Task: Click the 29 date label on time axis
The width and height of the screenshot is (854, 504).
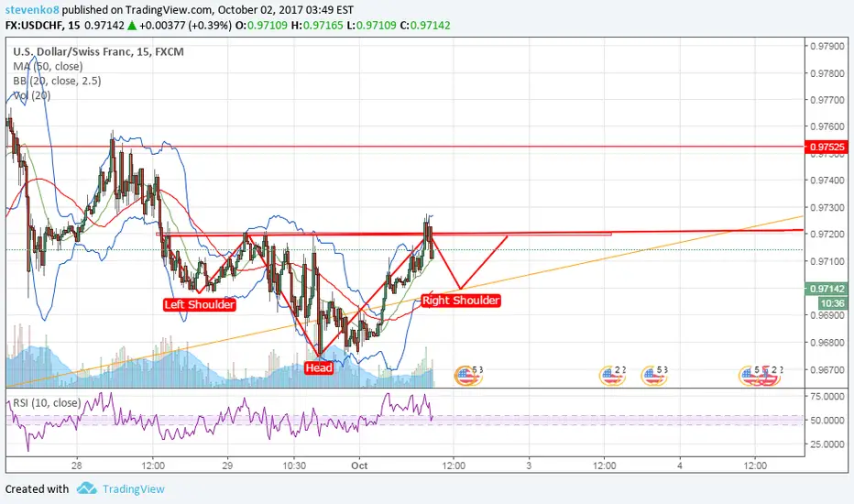Action: point(227,466)
